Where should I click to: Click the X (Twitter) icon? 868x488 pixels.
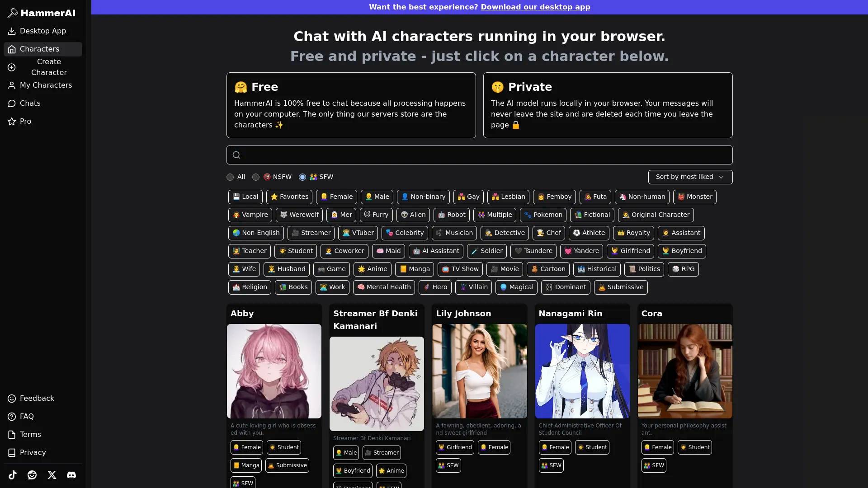[52, 475]
